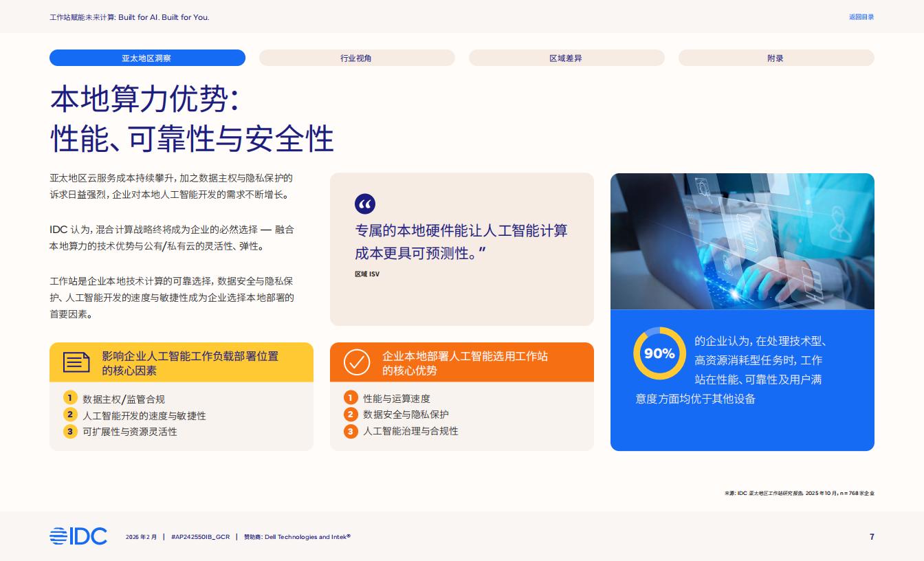The width and height of the screenshot is (924, 561).
Task: Click the IDC source footnote text
Action: (x=799, y=493)
